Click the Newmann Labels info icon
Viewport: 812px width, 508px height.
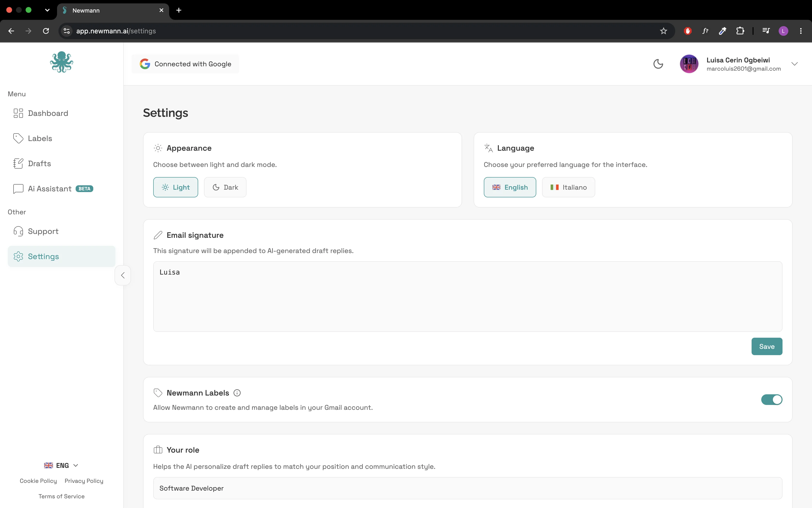237,393
